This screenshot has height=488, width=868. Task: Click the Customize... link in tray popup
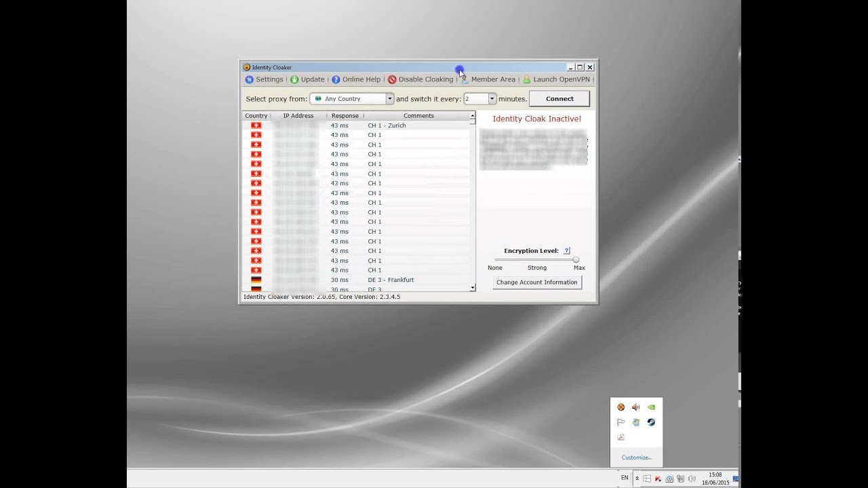click(637, 457)
